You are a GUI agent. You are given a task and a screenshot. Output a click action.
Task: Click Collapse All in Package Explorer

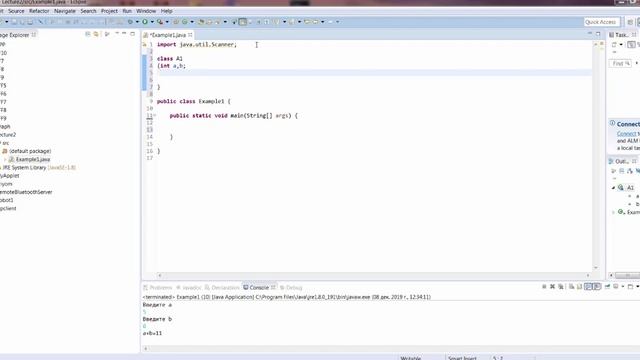tap(88, 34)
